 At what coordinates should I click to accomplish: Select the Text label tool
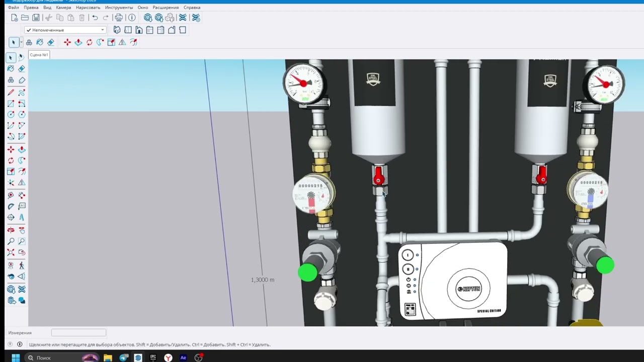point(22,206)
